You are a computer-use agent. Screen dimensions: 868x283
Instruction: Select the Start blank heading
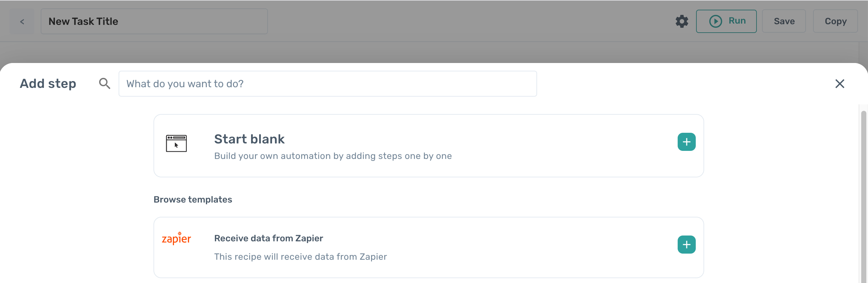click(249, 139)
